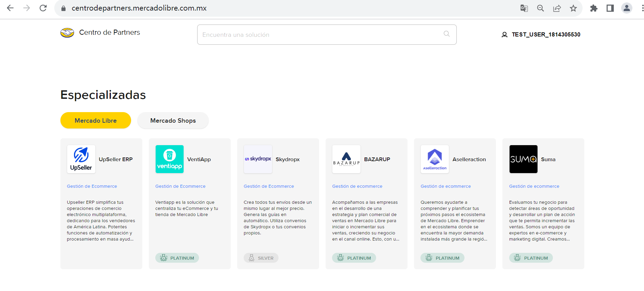Image resolution: width=644 pixels, height=291 pixels.
Task: Reload the page
Action: pos(43,8)
